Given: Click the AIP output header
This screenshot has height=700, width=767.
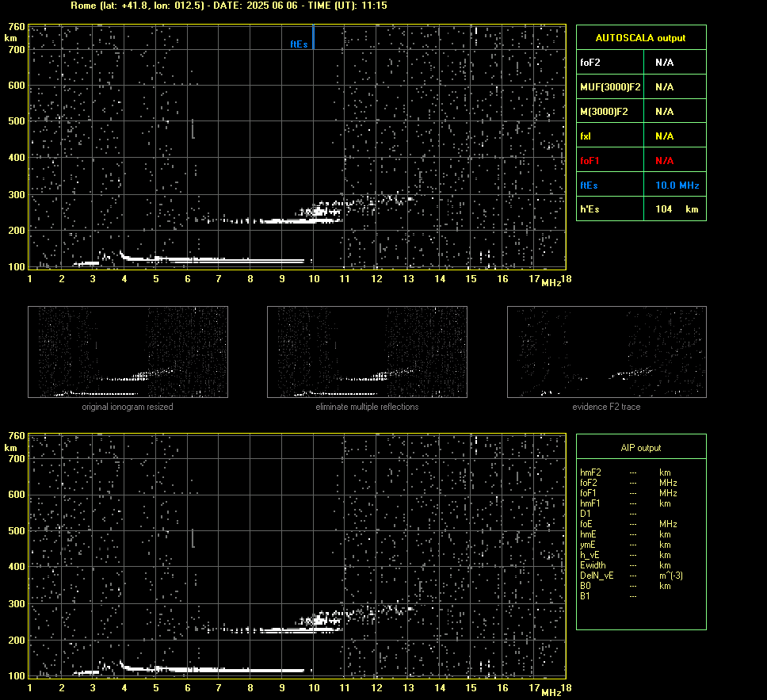Looking at the screenshot, I should [x=641, y=448].
